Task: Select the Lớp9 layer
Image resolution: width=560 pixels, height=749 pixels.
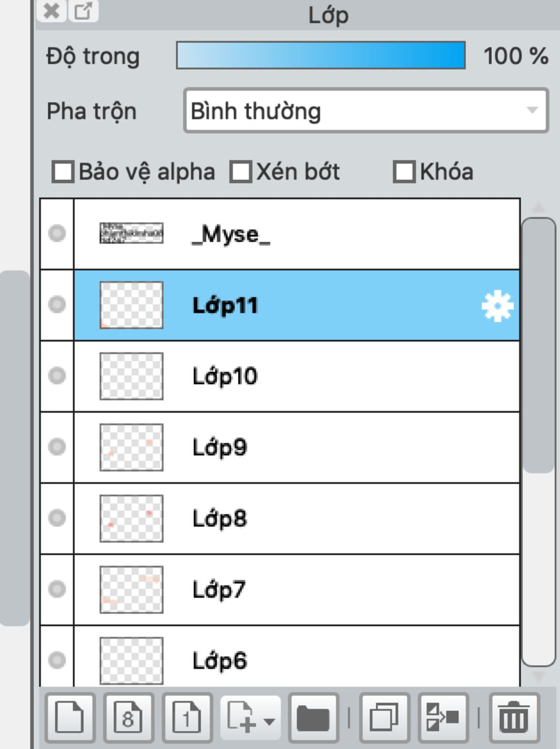Action: 295,448
